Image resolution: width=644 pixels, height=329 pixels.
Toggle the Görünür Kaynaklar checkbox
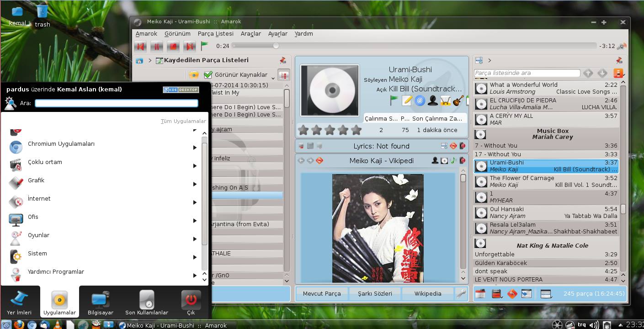coord(208,75)
